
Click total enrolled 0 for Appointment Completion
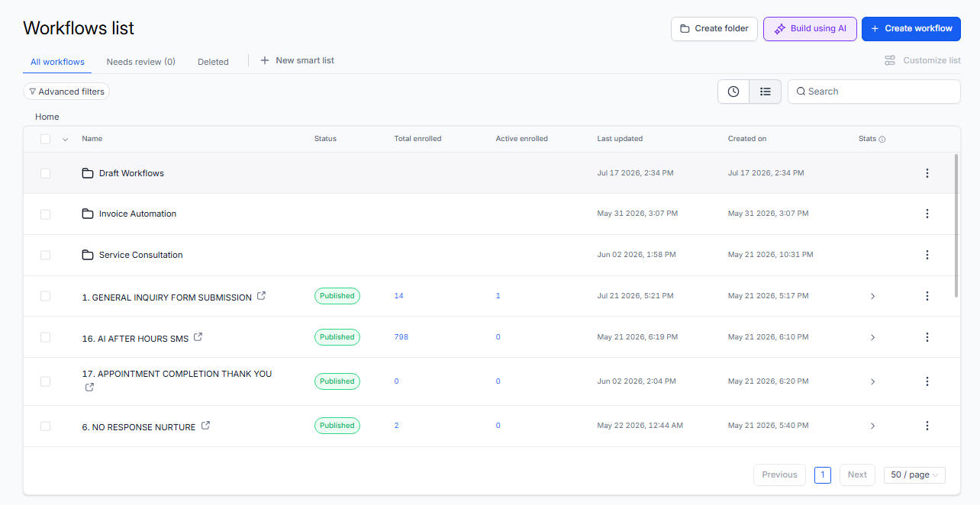(396, 381)
